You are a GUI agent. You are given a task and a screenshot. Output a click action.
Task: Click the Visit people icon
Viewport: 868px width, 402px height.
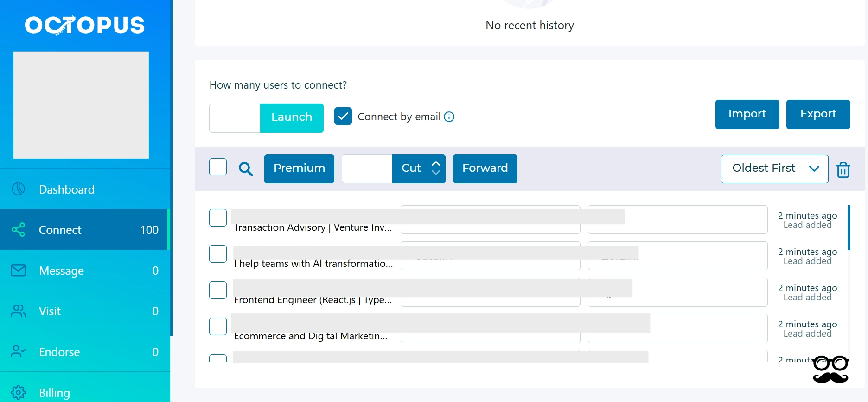point(18,311)
